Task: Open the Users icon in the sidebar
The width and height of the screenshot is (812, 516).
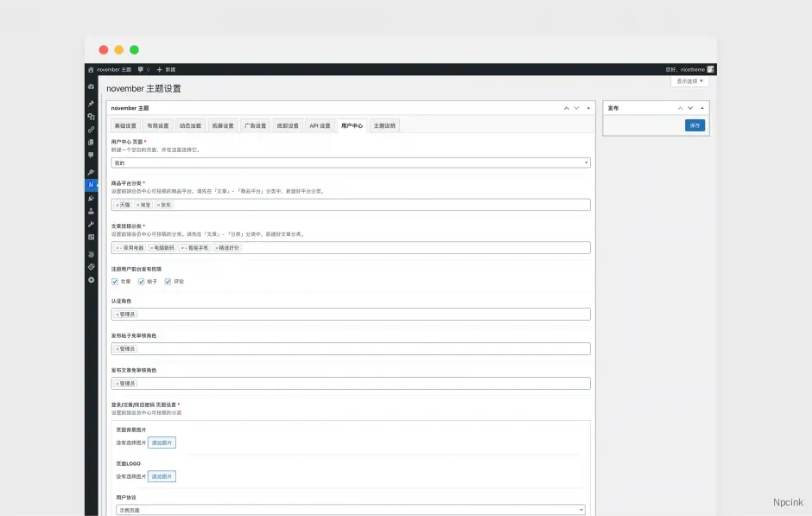Action: pyautogui.click(x=91, y=210)
